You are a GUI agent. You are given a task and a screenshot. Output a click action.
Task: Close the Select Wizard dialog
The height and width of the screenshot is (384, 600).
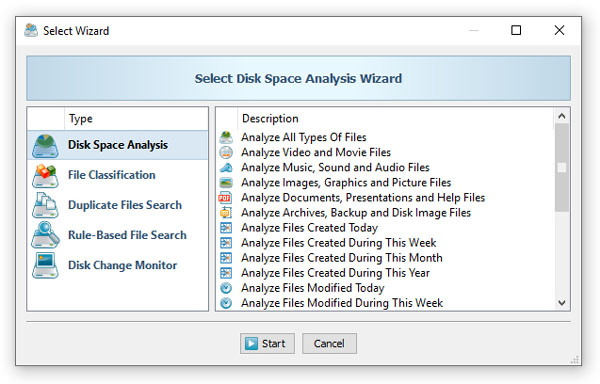(559, 30)
